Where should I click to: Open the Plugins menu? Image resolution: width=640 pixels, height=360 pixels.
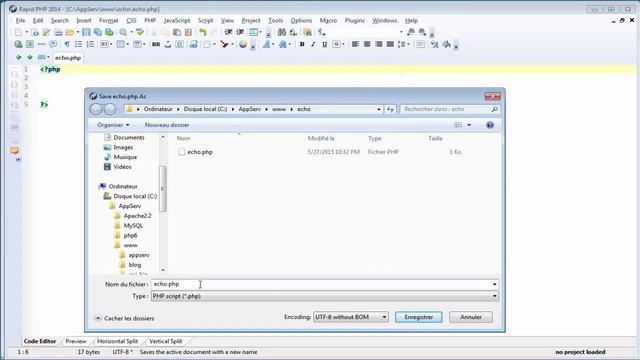(354, 20)
